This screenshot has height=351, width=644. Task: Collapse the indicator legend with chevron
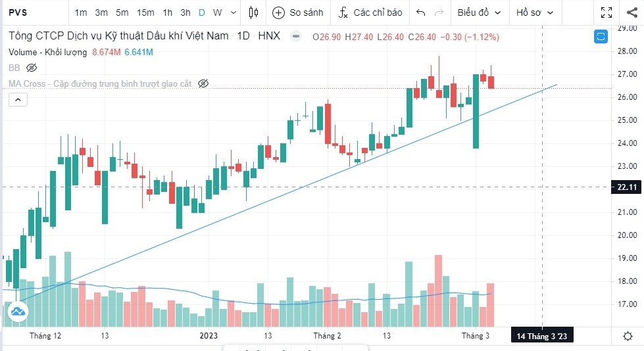18,99
